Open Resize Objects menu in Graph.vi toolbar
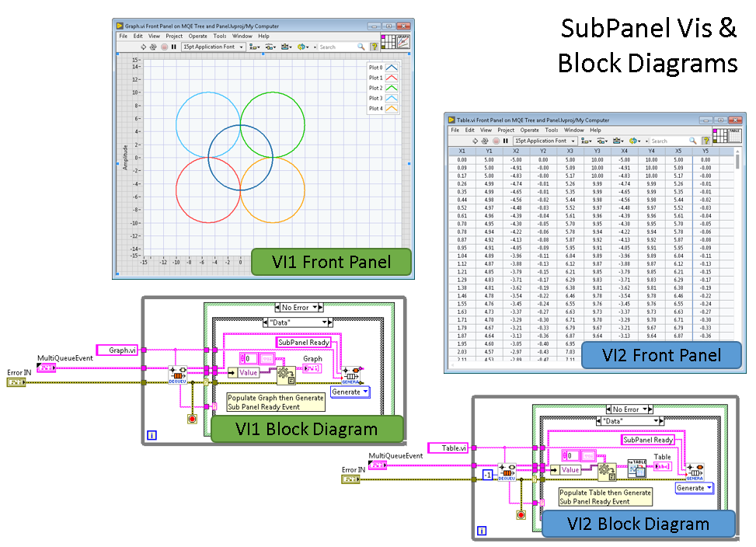The image size is (756, 547). (x=287, y=47)
